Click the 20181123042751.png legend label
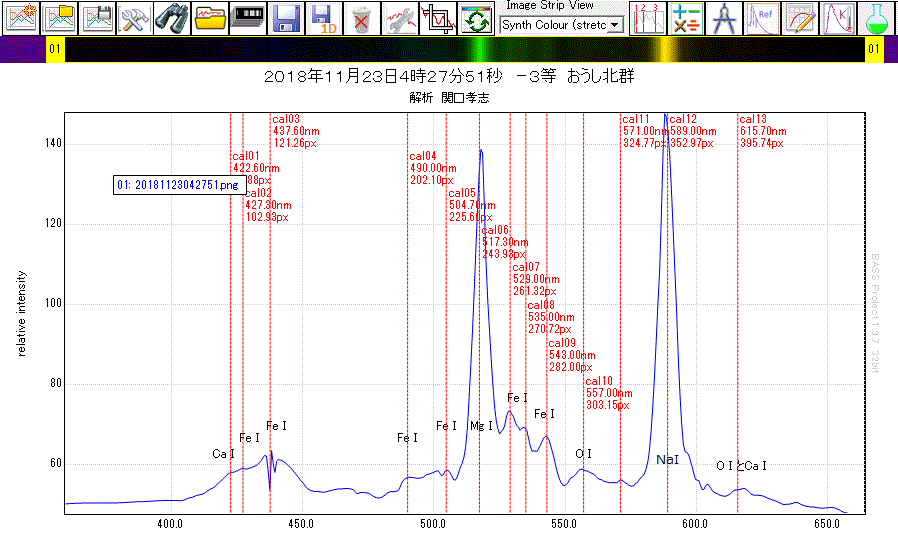Viewport: 898px width, 533px height. (x=177, y=185)
